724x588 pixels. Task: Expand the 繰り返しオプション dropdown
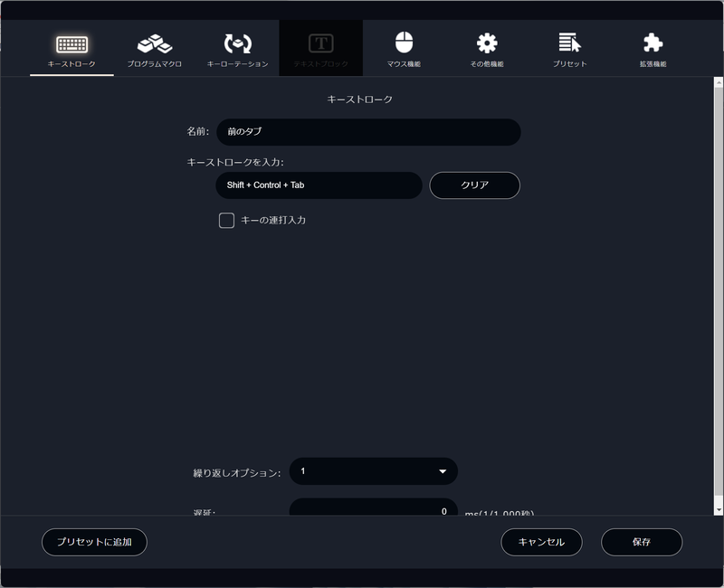(374, 471)
